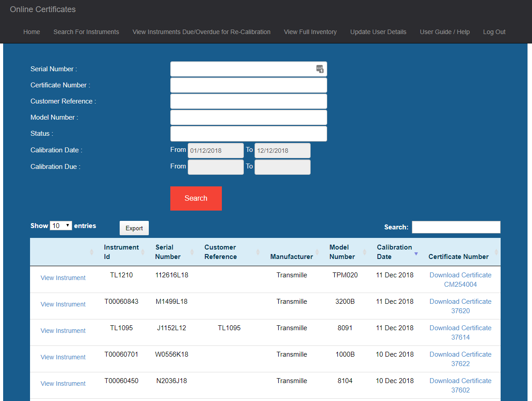Select Instrument Id cell T00060843
The height and width of the screenshot is (401, 532).
121,302
